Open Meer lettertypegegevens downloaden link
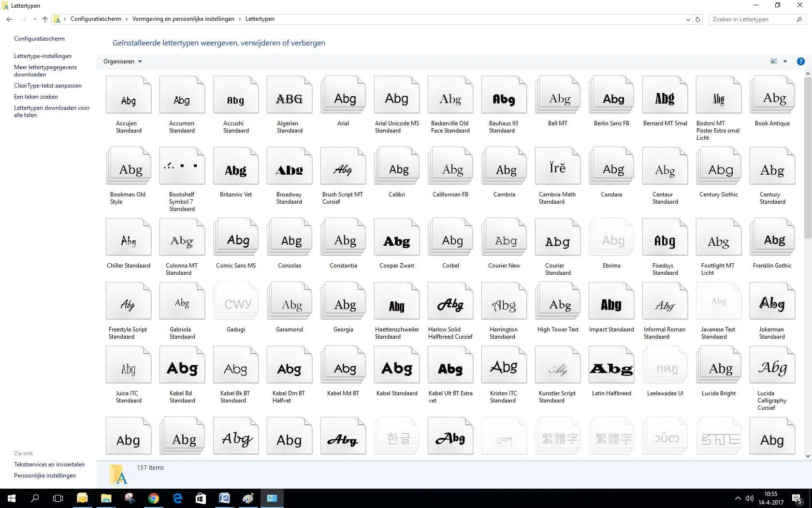This screenshot has width=812, height=508. (45, 71)
